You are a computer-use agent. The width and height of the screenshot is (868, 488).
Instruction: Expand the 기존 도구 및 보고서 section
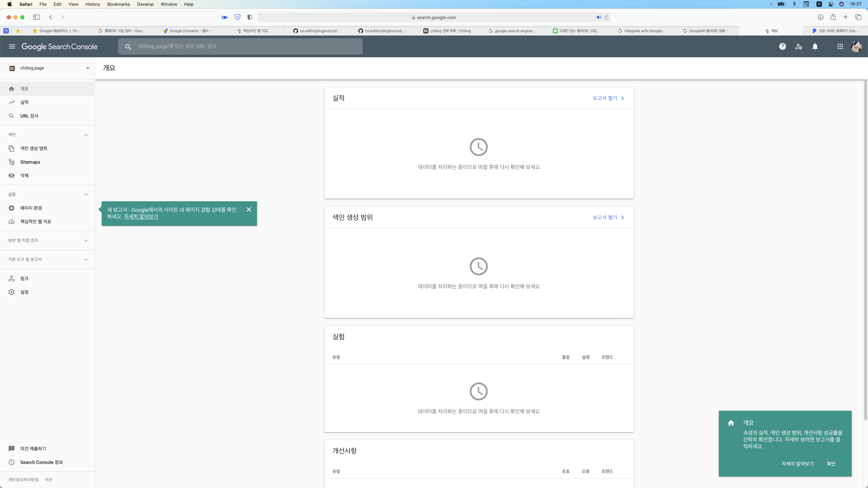(86, 260)
